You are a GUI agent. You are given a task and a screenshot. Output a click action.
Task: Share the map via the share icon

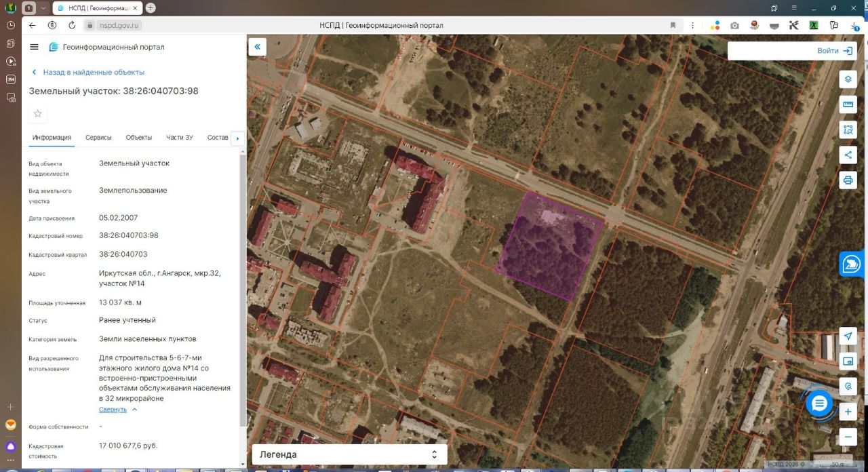point(848,155)
